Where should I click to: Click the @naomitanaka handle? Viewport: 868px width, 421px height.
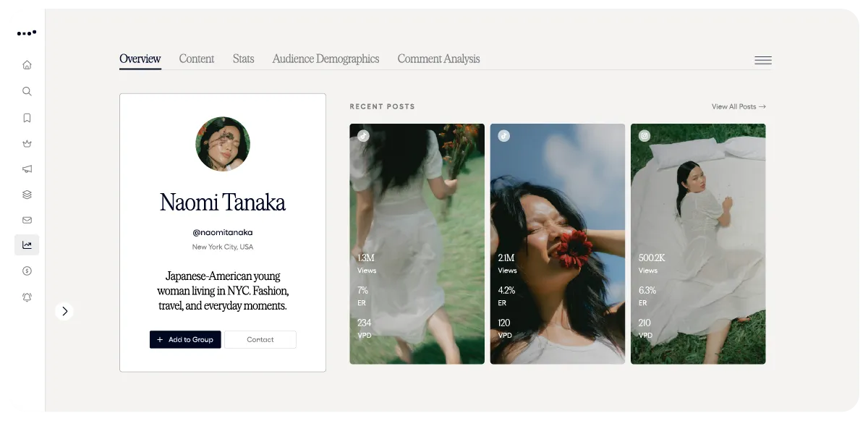click(x=223, y=233)
